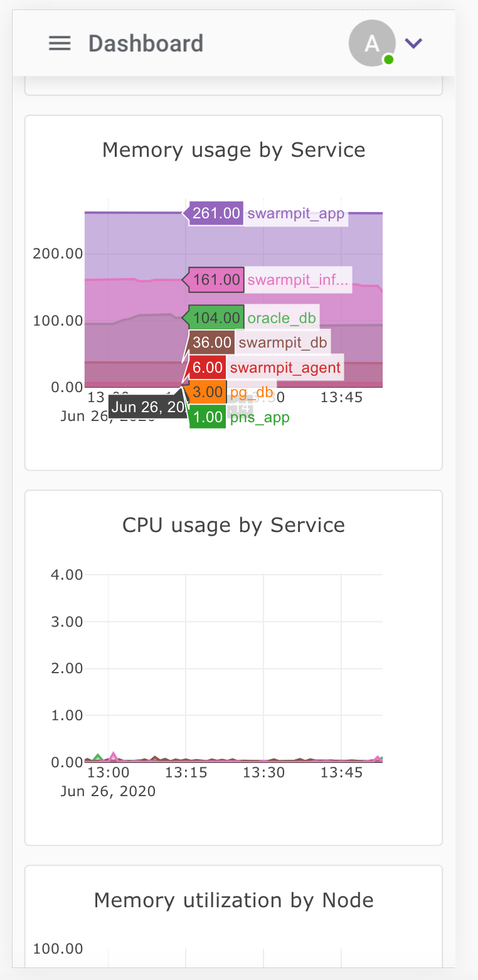Toggle visibility of swarmpit_db series
The height and width of the screenshot is (980, 478).
pos(283,343)
